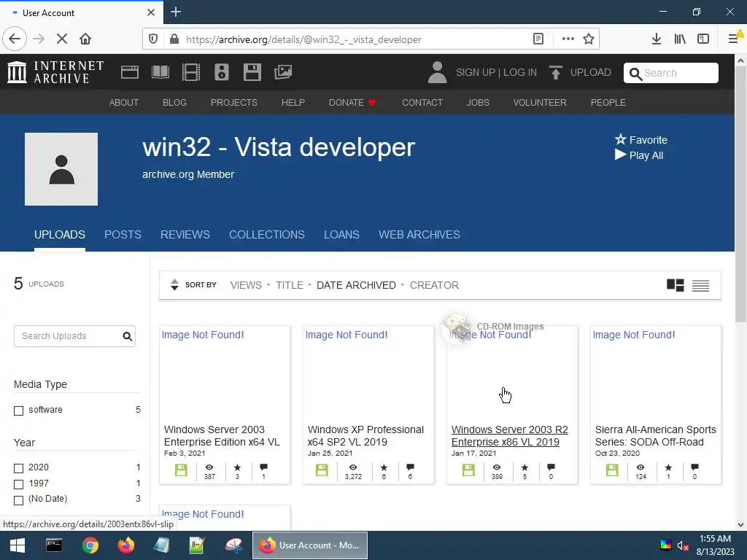Screen dimensions: 747x560
Task: Click SIGN UP link
Action: pos(476,72)
